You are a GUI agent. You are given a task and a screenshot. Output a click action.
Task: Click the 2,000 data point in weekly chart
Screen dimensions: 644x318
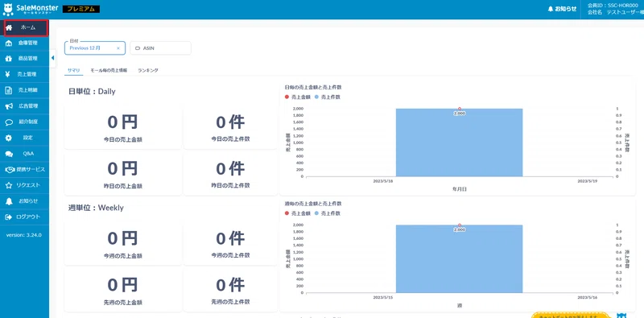(x=460, y=225)
